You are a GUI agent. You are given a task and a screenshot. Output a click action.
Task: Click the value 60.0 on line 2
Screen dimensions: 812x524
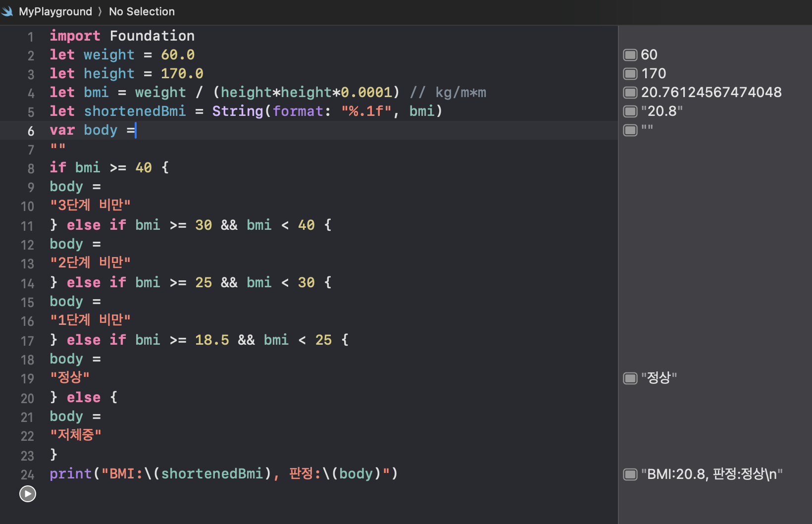click(178, 54)
